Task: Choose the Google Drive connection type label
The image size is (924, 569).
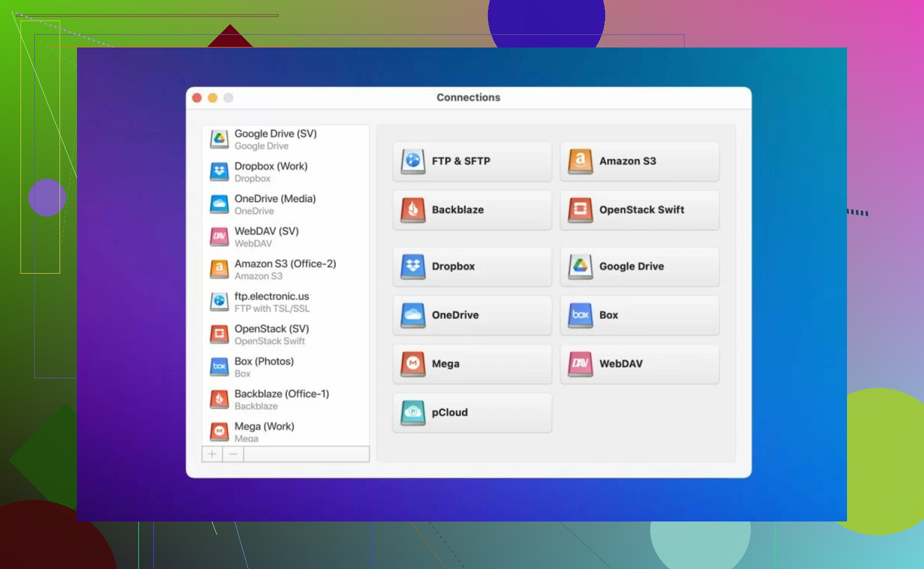Action: point(632,266)
